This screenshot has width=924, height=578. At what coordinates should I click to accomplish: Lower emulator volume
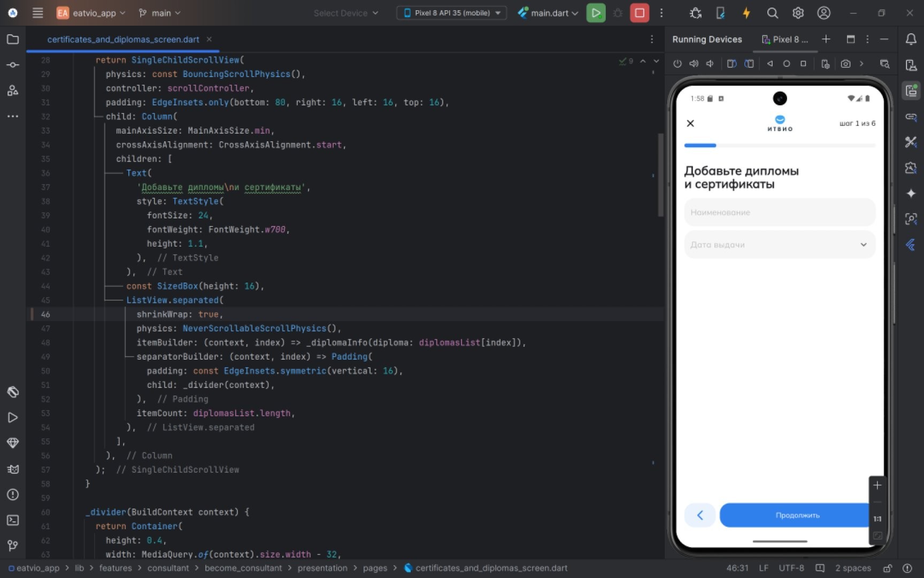710,64
